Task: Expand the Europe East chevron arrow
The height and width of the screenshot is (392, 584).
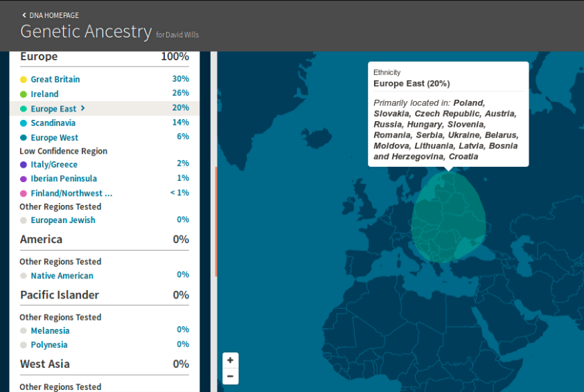Action: click(83, 109)
